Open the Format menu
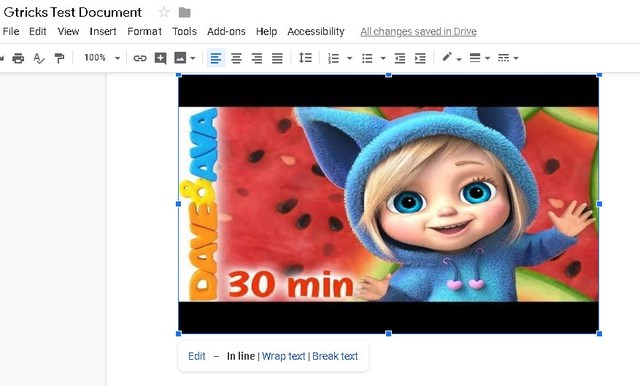Viewport: 640px width, 386px height. point(144,31)
